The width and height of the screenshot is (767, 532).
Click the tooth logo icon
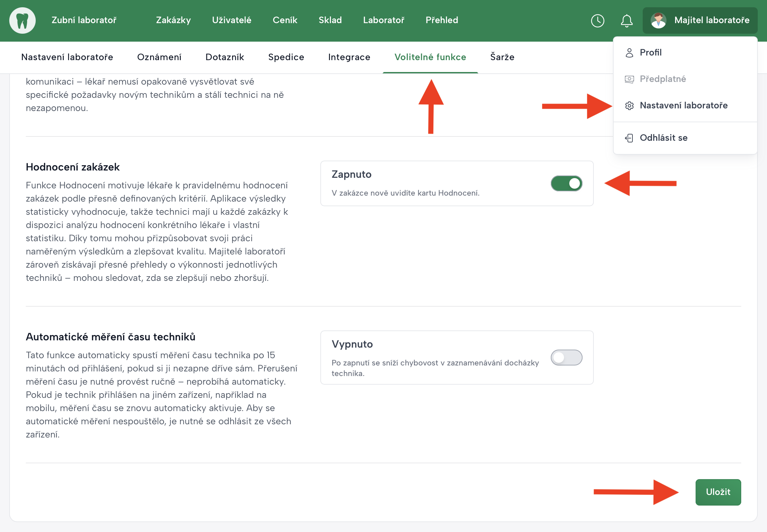pos(22,21)
